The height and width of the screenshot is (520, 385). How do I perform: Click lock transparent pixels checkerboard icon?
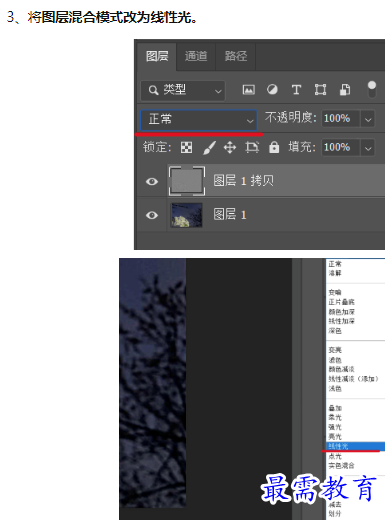click(186, 147)
